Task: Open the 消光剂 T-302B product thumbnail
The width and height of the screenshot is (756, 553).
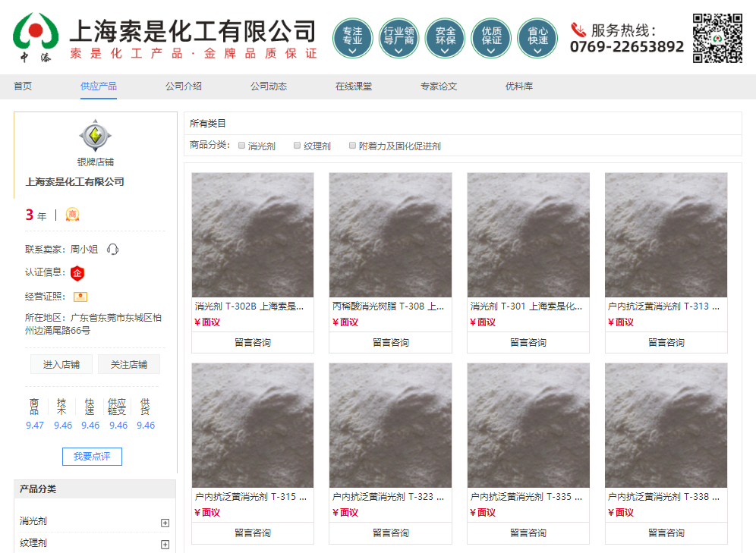Action: coord(253,235)
